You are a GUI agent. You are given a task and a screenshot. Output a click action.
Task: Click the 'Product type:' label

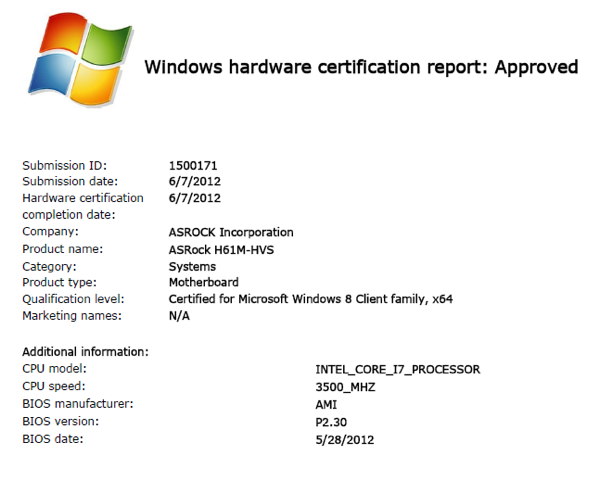point(59,282)
